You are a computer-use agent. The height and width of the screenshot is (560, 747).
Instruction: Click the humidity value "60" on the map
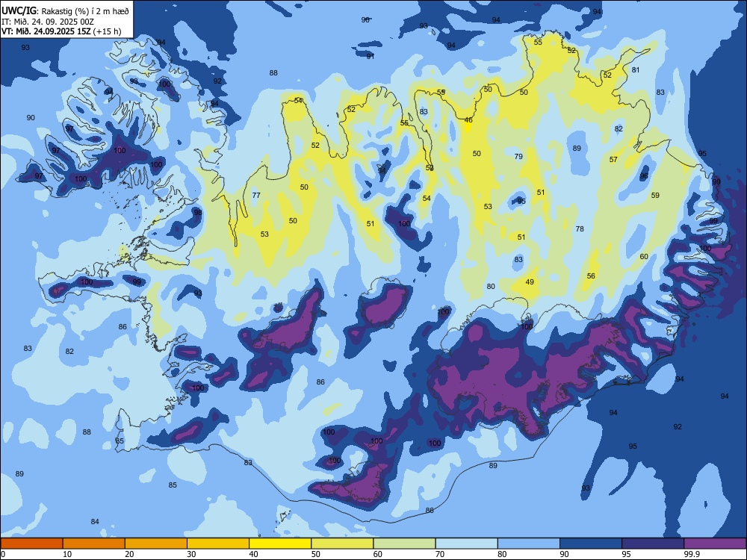[x=644, y=257]
